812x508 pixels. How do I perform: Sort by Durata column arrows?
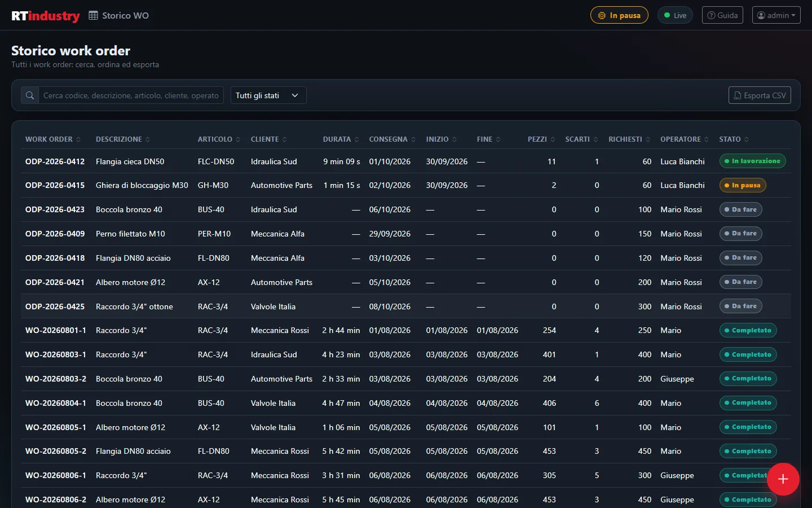coord(356,139)
